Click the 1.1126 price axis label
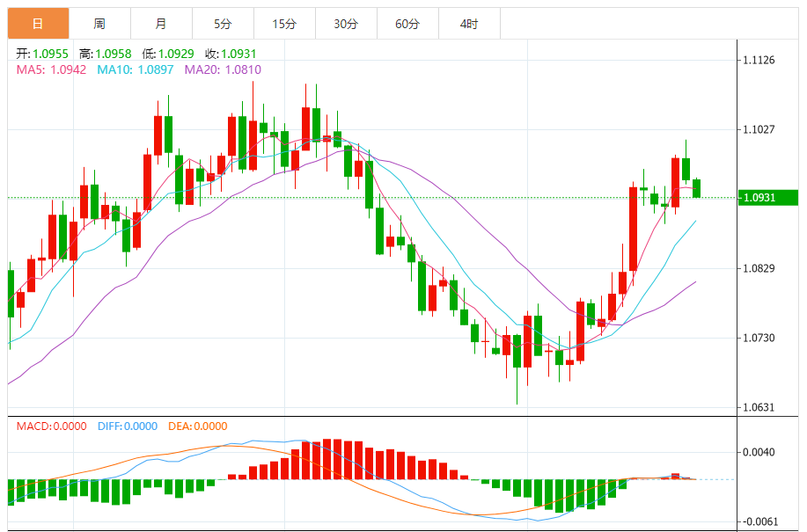This screenshot has width=807, height=532. click(x=759, y=60)
